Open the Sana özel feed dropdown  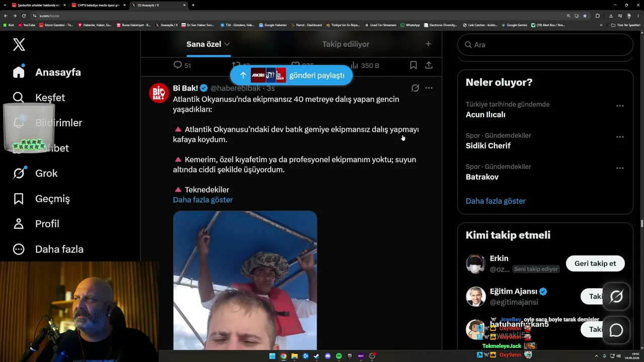pos(208,44)
